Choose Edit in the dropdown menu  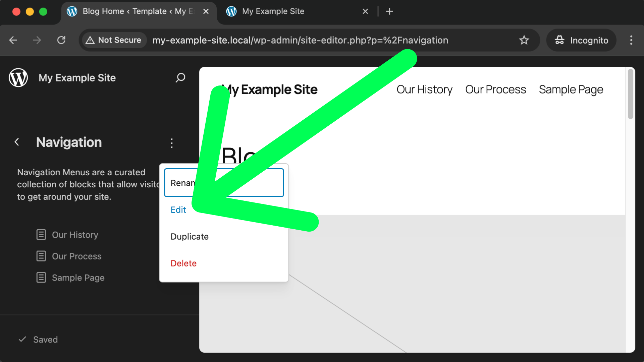(178, 210)
